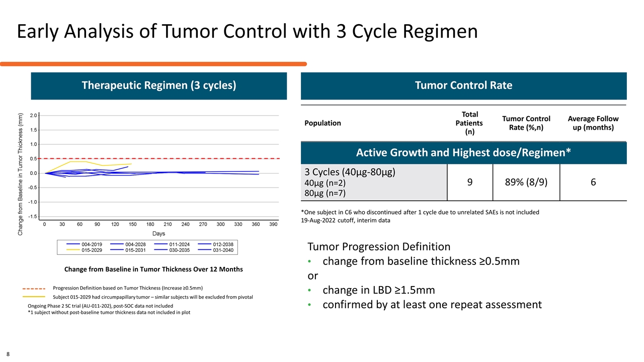Click the standalone word 'or'
The width and height of the screenshot is (644, 362).
312,276
